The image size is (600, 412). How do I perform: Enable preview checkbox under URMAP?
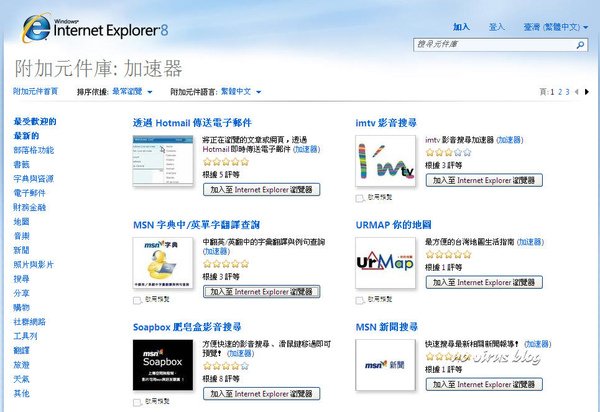coord(359,300)
